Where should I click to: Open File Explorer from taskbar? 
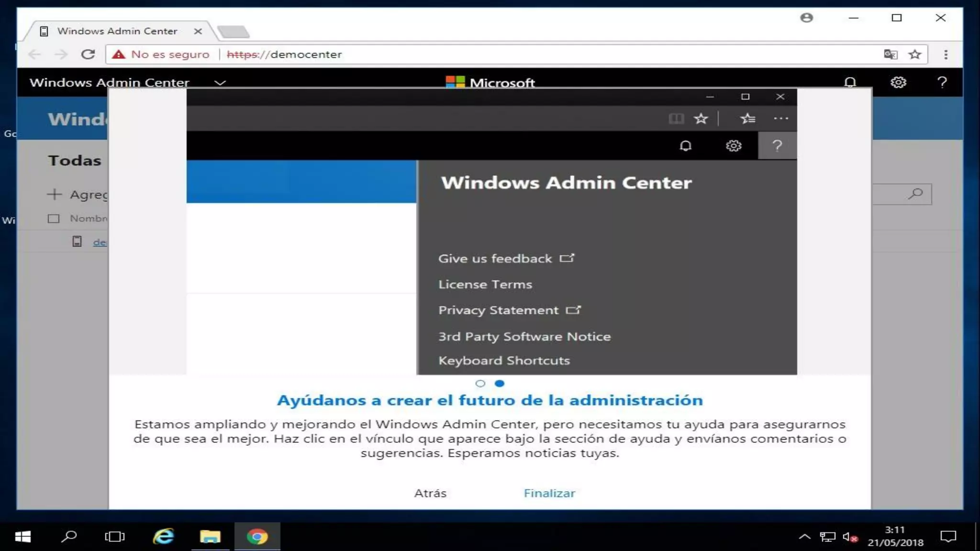[210, 537]
